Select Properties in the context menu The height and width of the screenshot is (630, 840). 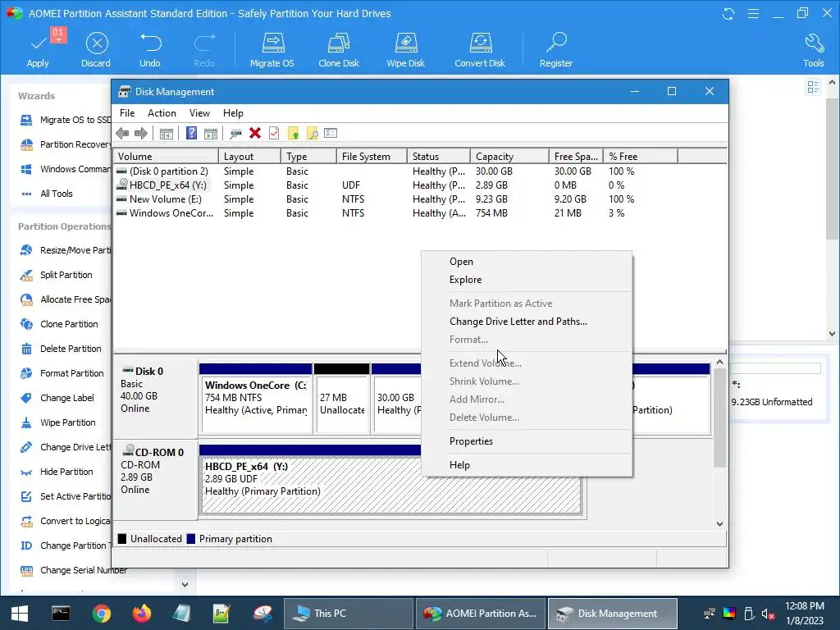pyautogui.click(x=527, y=441)
